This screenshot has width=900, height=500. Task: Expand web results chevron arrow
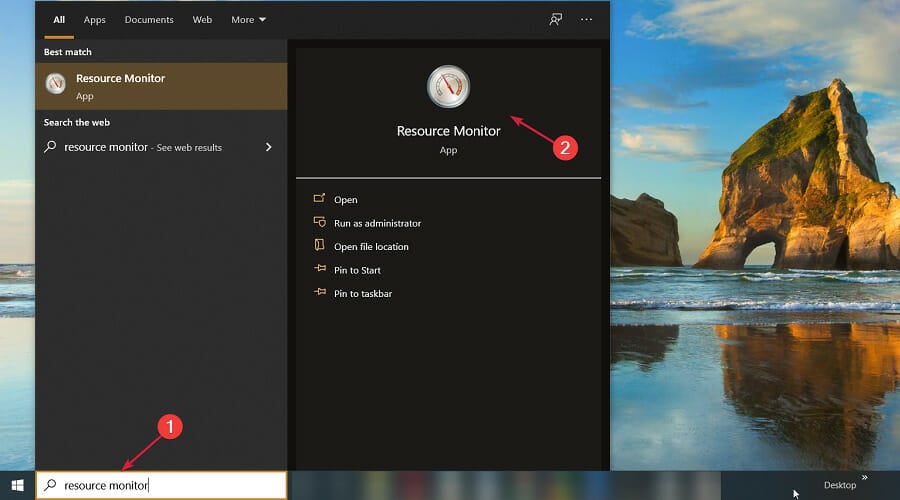269,147
